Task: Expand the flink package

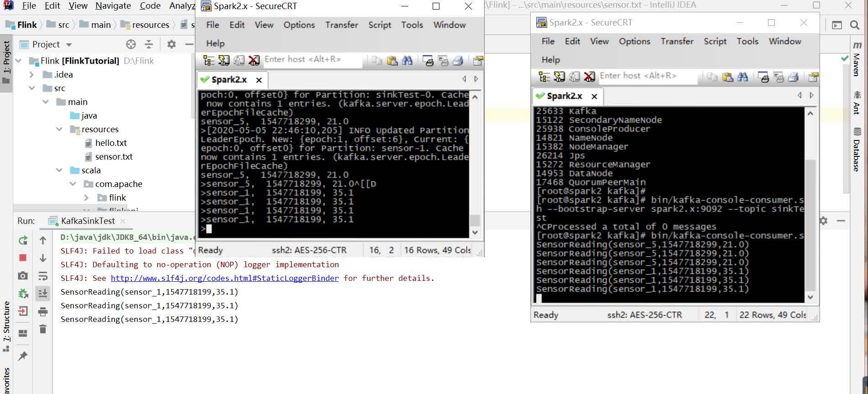Action: point(87,197)
